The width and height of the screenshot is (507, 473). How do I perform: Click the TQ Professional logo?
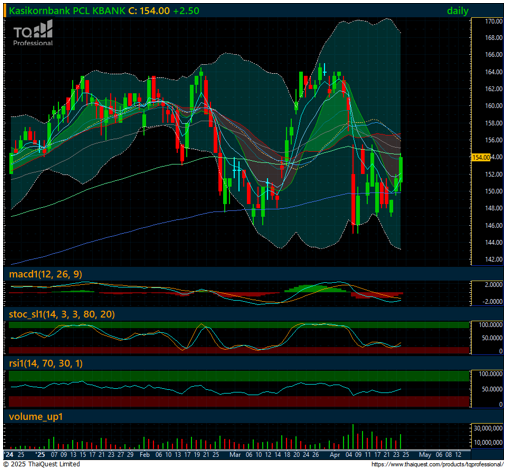(x=33, y=33)
